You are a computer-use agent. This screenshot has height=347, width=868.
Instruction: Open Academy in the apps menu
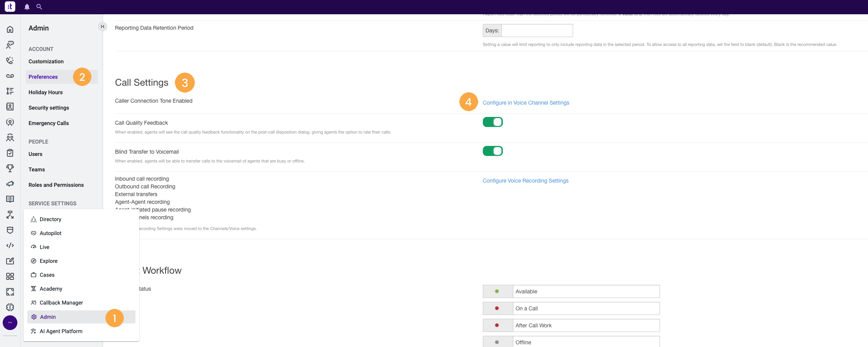point(81,289)
